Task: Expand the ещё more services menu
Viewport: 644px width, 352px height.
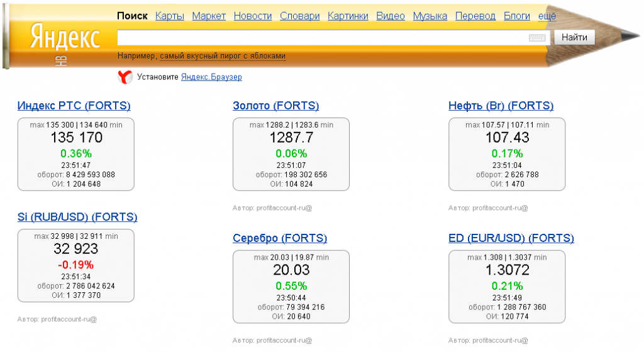Action: click(547, 16)
